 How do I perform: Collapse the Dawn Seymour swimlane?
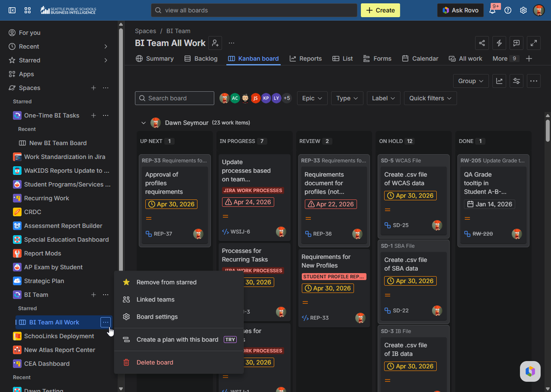tap(143, 123)
